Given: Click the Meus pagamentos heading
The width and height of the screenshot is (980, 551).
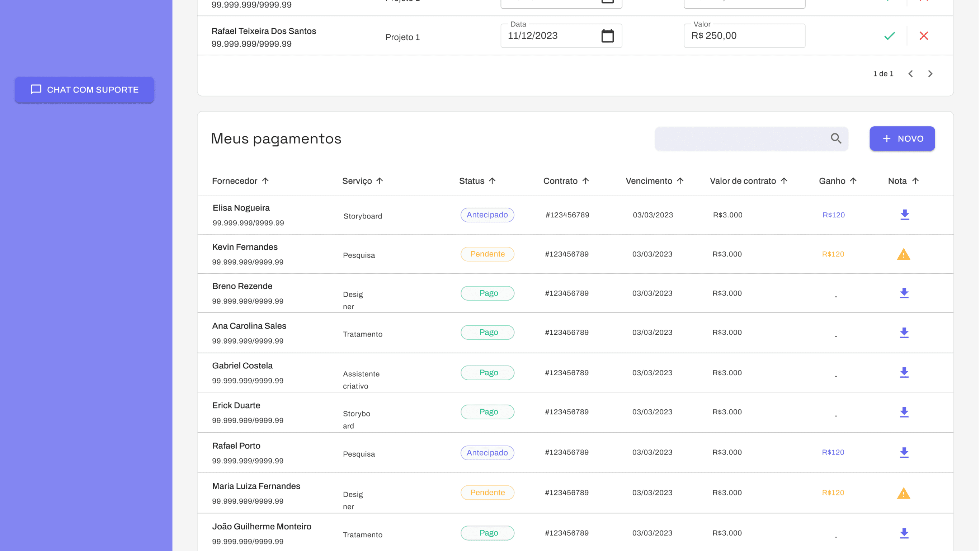Looking at the screenshot, I should [276, 138].
